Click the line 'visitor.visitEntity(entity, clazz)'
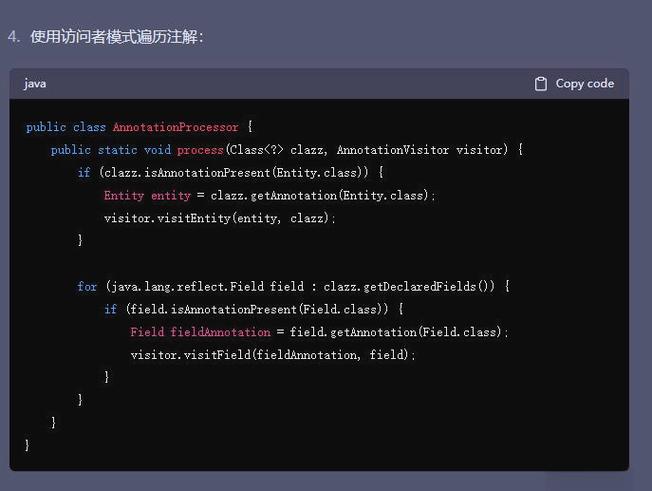Screen dimensions: 652x491 219,218
